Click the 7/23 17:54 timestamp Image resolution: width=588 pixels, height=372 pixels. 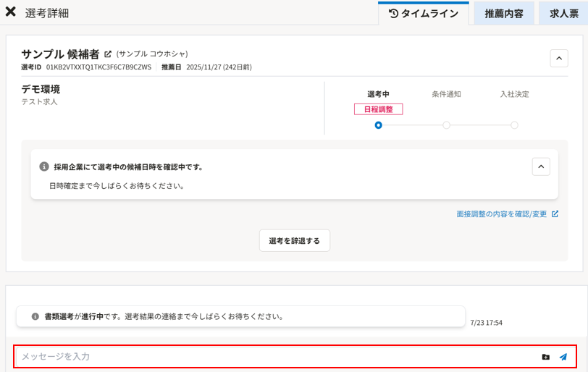[x=486, y=323]
